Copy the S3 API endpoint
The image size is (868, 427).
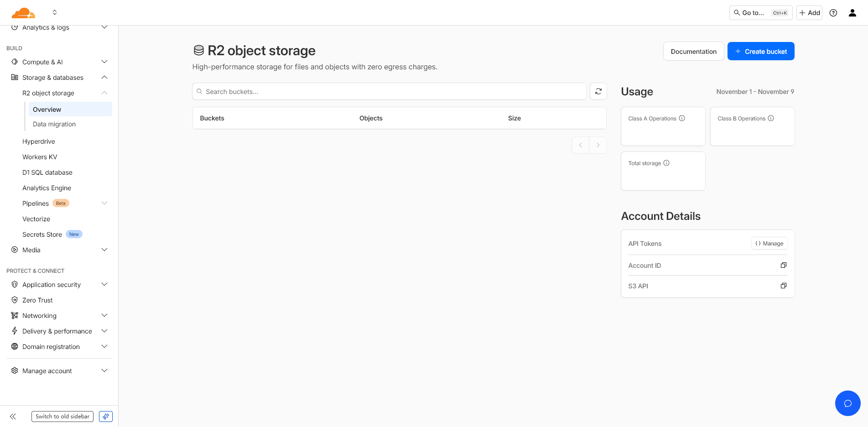click(783, 286)
